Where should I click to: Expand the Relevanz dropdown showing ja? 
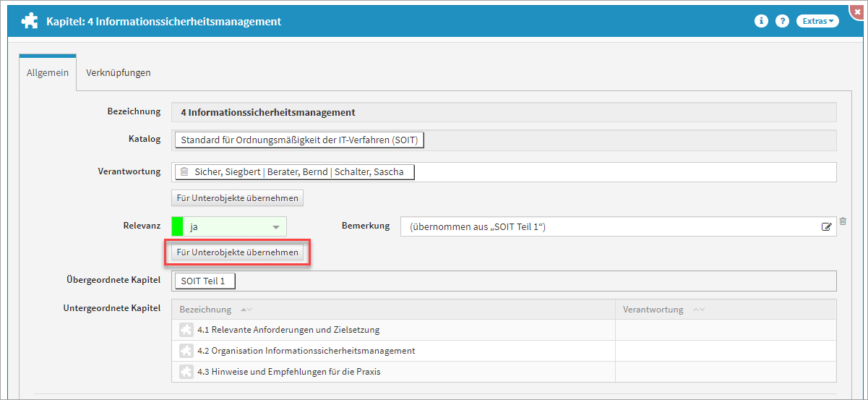click(x=275, y=227)
